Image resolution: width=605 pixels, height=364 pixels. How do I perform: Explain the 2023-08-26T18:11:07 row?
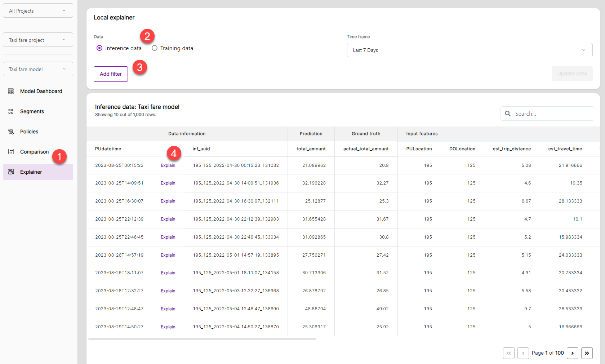click(x=168, y=273)
